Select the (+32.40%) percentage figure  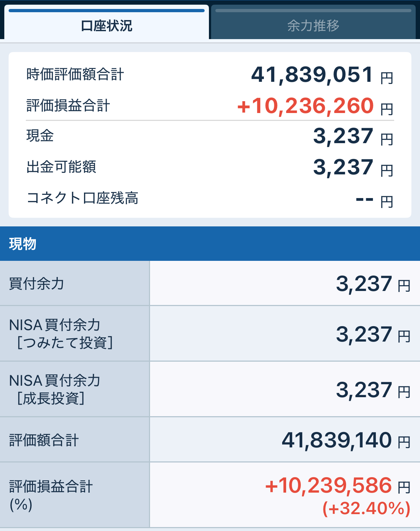[366, 508]
